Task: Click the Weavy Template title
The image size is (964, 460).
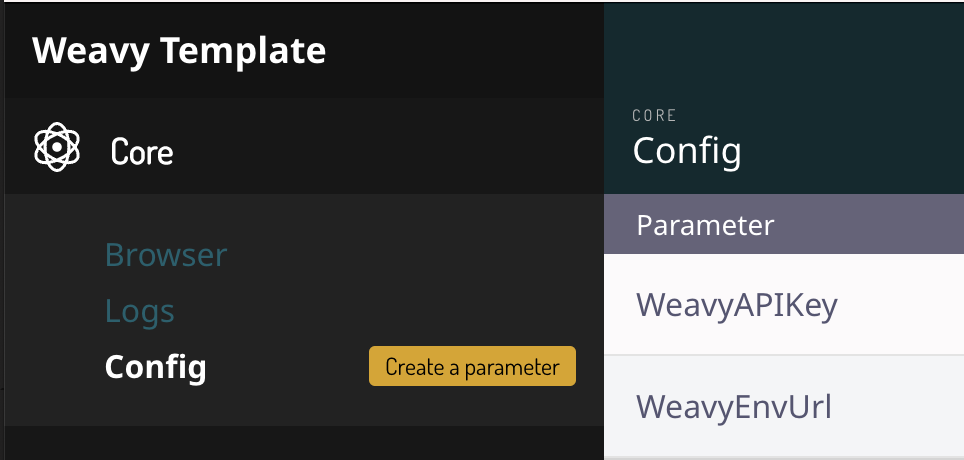Action: click(x=179, y=50)
